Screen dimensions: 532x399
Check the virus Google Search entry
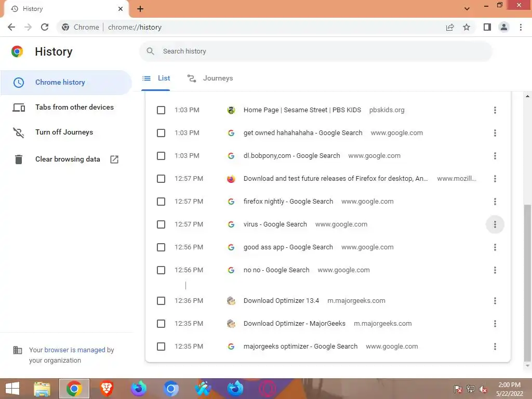[161, 224]
